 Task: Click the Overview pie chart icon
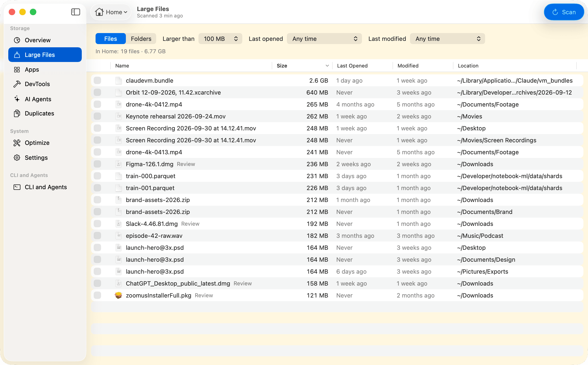click(17, 40)
